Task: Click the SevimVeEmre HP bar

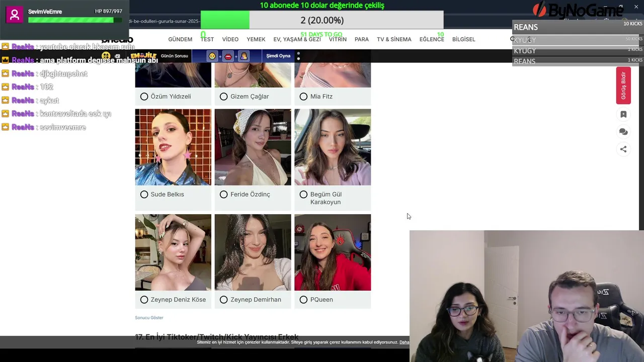Action: click(x=75, y=20)
